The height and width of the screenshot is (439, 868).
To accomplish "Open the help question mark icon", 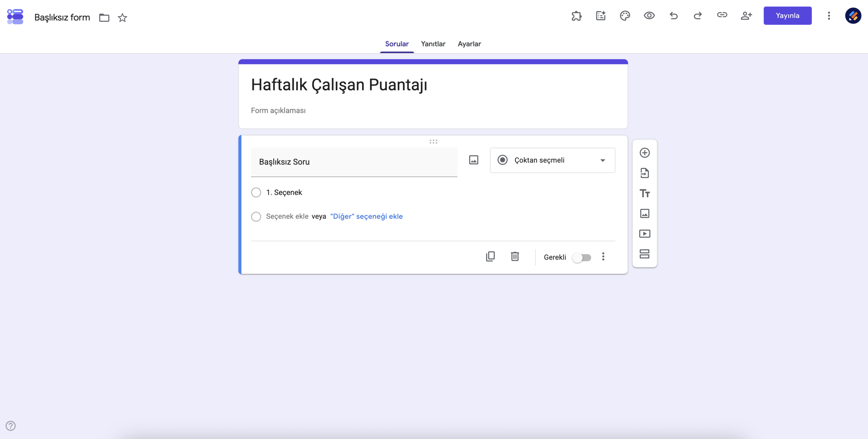I will click(x=11, y=426).
